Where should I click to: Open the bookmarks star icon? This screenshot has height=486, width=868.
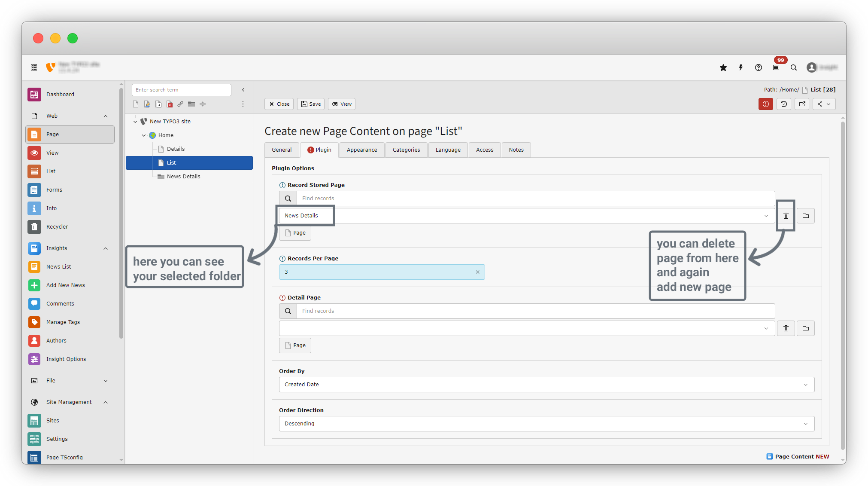pos(723,67)
